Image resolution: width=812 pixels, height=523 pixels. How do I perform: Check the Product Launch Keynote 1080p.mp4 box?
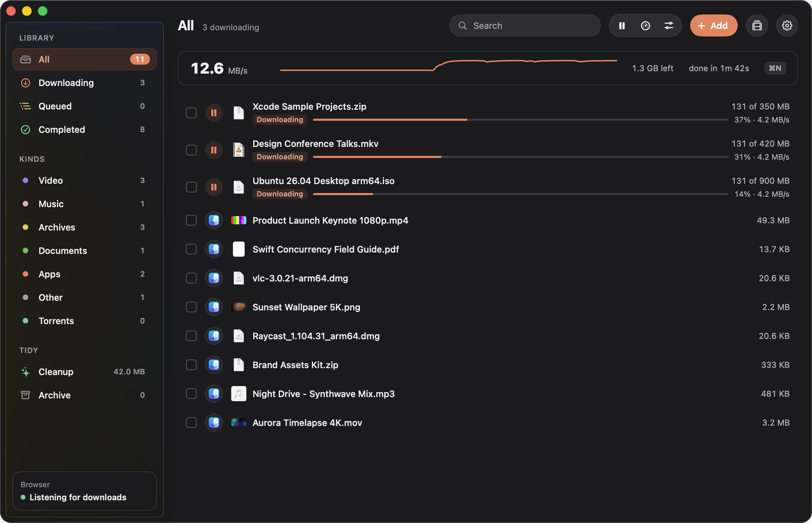(x=191, y=220)
